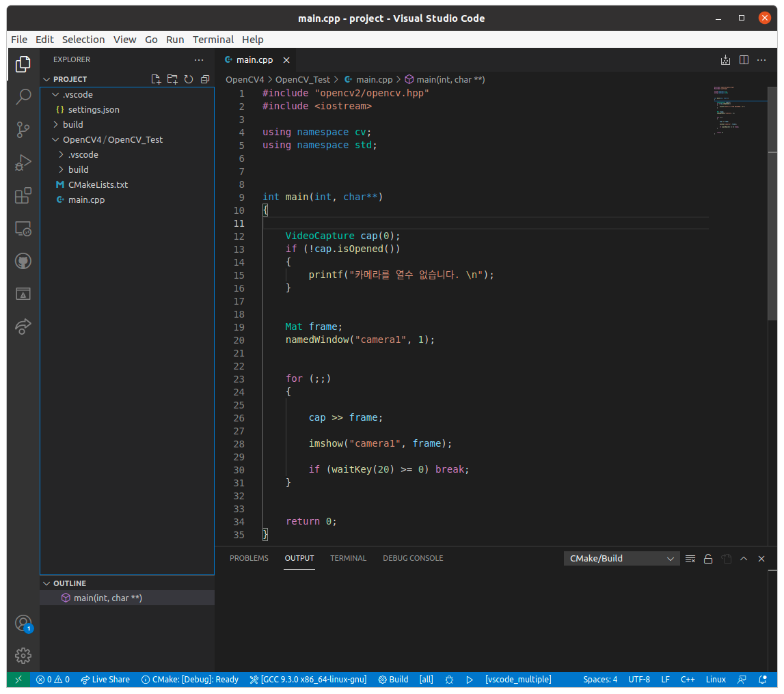Open the Accounts menu
This screenshot has height=694, width=784.
(x=23, y=623)
